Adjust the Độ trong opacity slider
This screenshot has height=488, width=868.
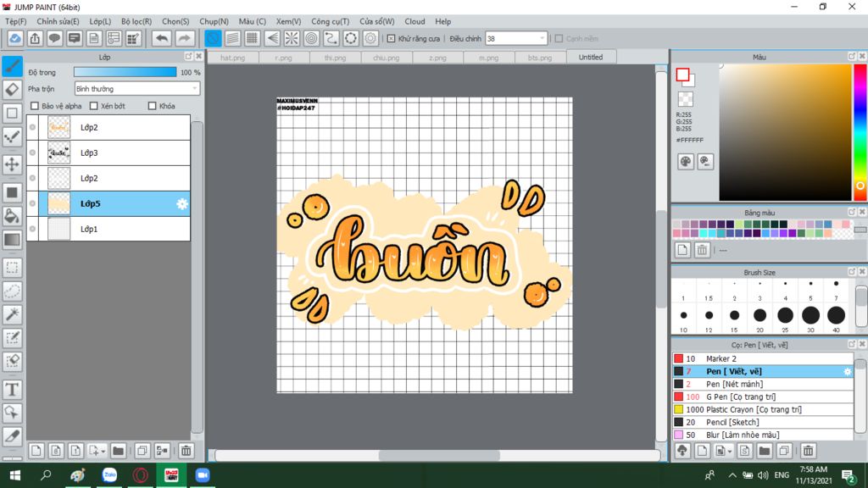[125, 72]
